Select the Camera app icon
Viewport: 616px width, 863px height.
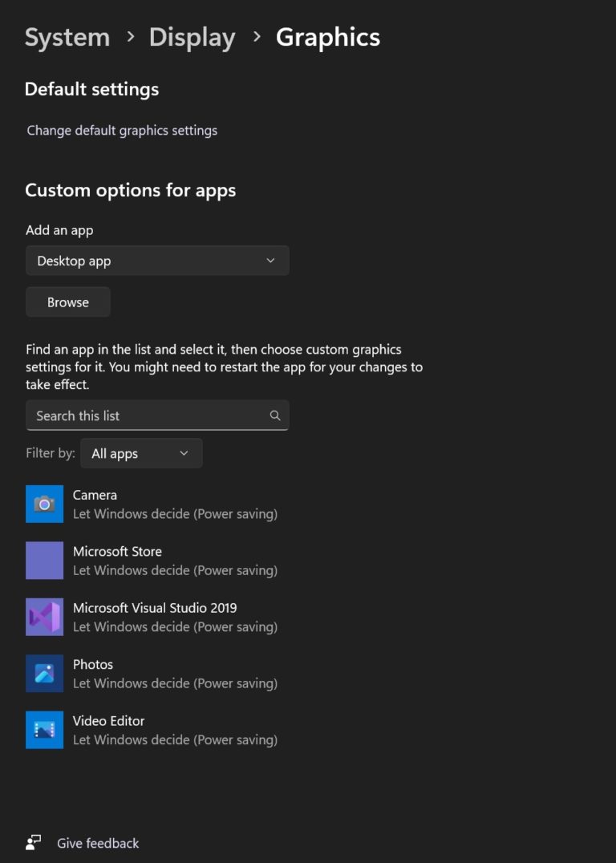click(x=44, y=504)
